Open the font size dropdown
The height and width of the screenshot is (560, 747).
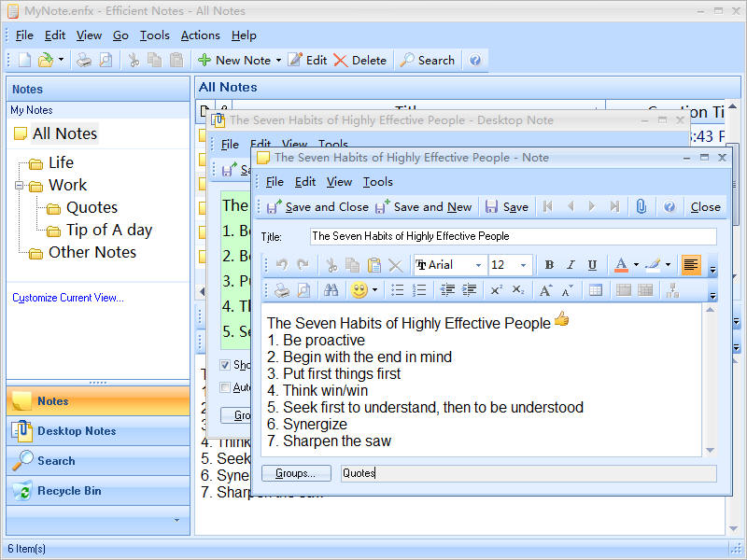click(x=522, y=265)
